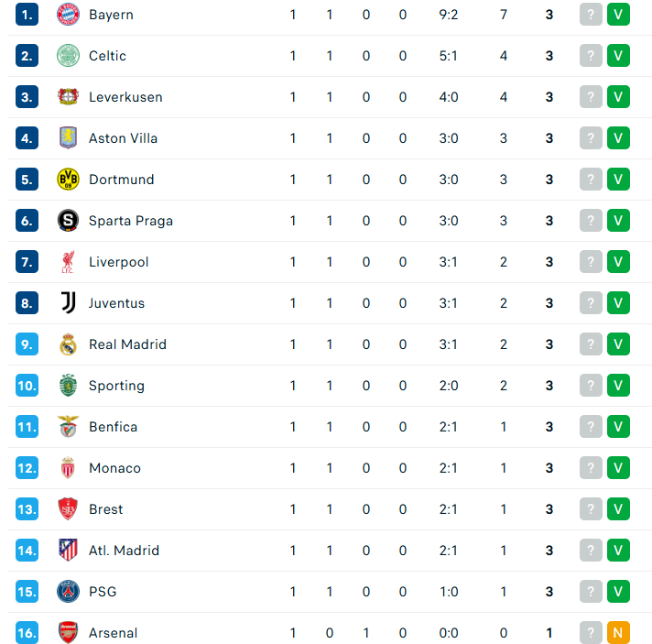Click Benfica's green V form badge

[x=618, y=427]
